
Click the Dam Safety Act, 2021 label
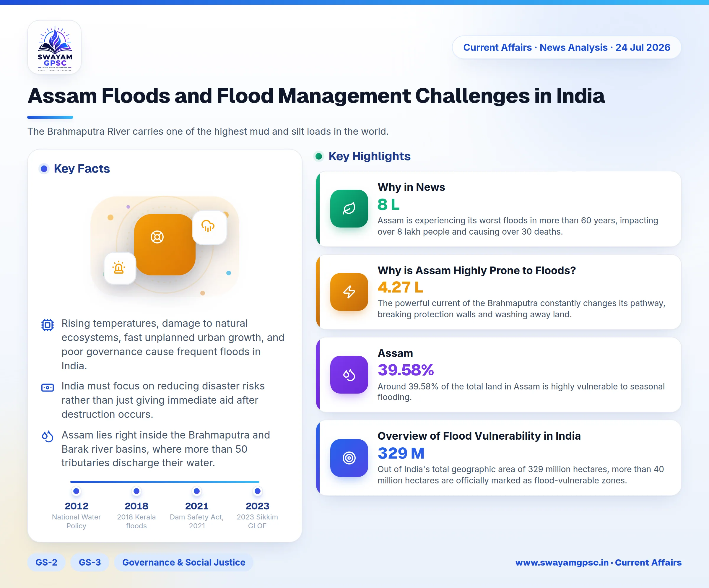click(x=197, y=521)
